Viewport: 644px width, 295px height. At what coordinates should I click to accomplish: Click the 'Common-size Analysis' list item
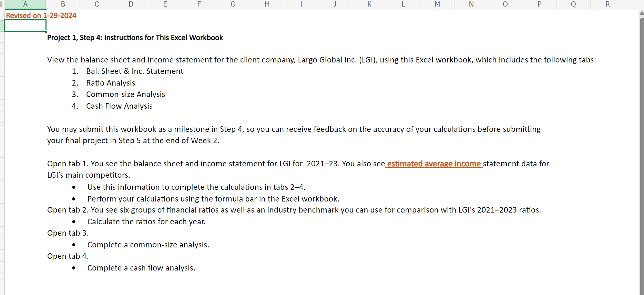coord(126,94)
